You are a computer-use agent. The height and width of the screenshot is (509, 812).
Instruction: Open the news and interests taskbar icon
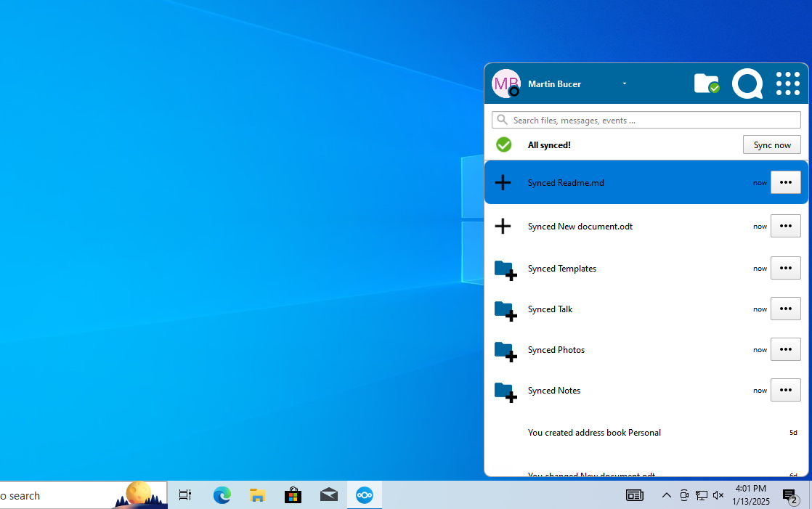[x=634, y=495]
